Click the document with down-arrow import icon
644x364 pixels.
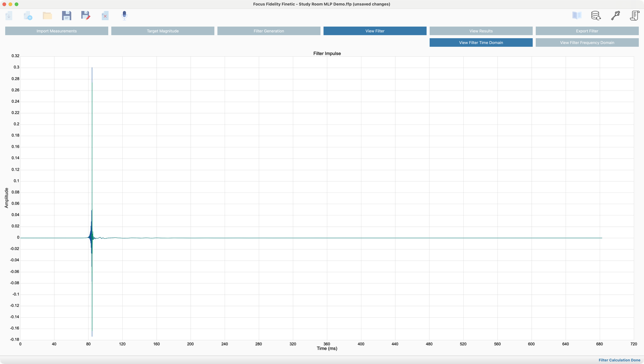click(x=9, y=16)
